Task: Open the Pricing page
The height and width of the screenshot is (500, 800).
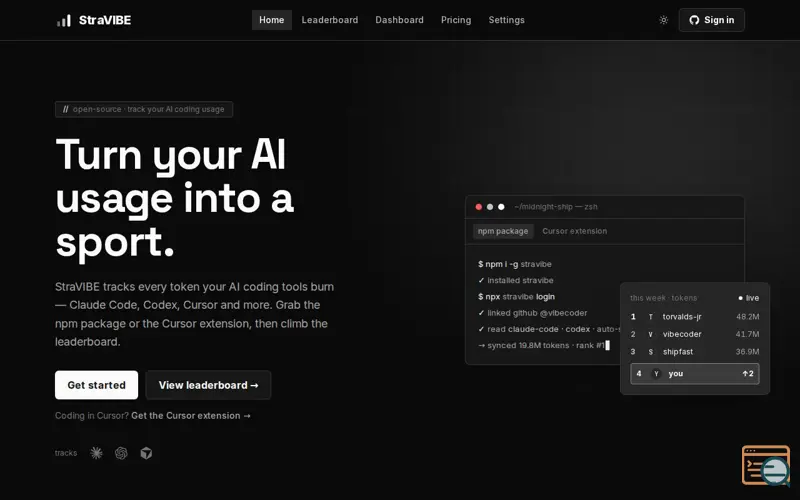Action: (x=456, y=20)
